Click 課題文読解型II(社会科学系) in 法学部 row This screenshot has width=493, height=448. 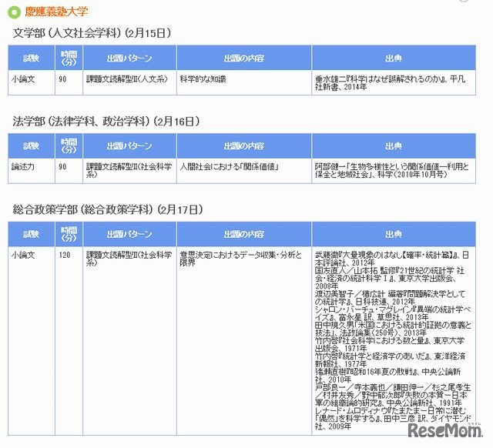129,171
